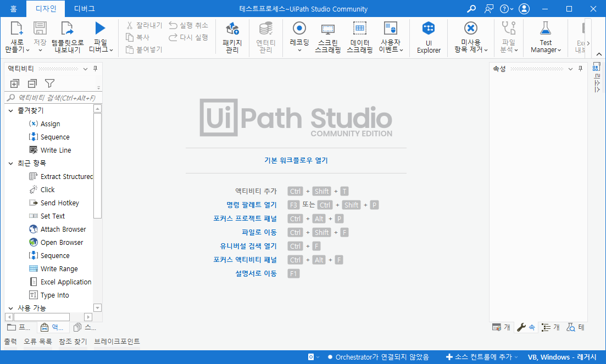Collapse all activities minus icon
The height and width of the screenshot is (364, 606).
pos(32,83)
